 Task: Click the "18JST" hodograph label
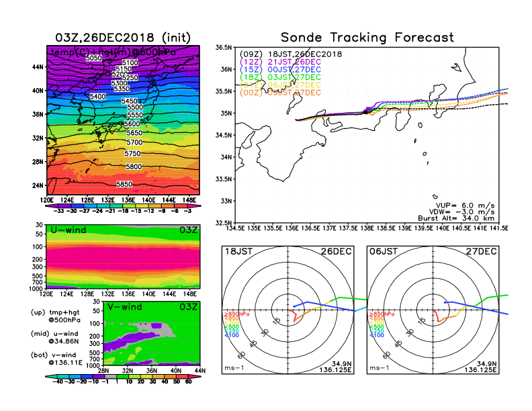238,251
